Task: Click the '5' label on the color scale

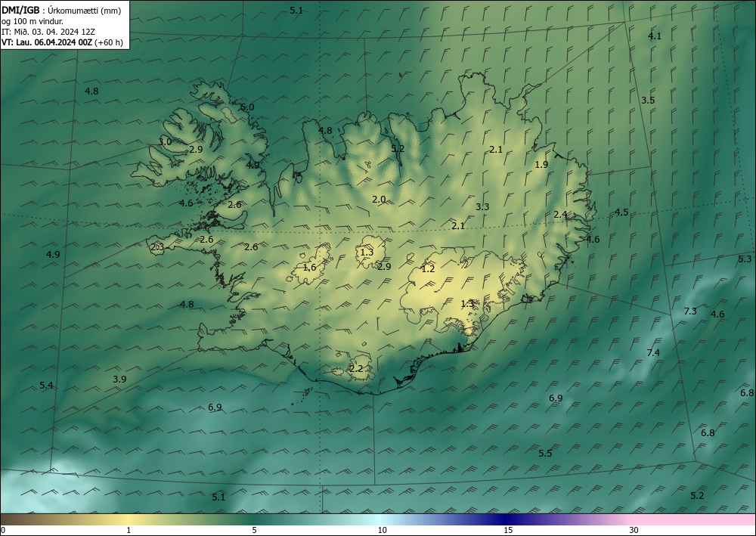Action: point(255,531)
